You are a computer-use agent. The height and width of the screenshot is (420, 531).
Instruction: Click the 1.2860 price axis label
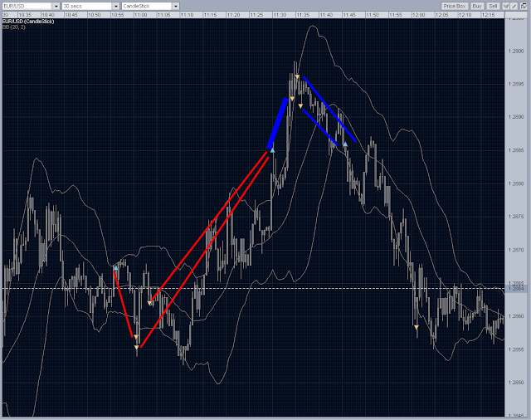(516, 316)
